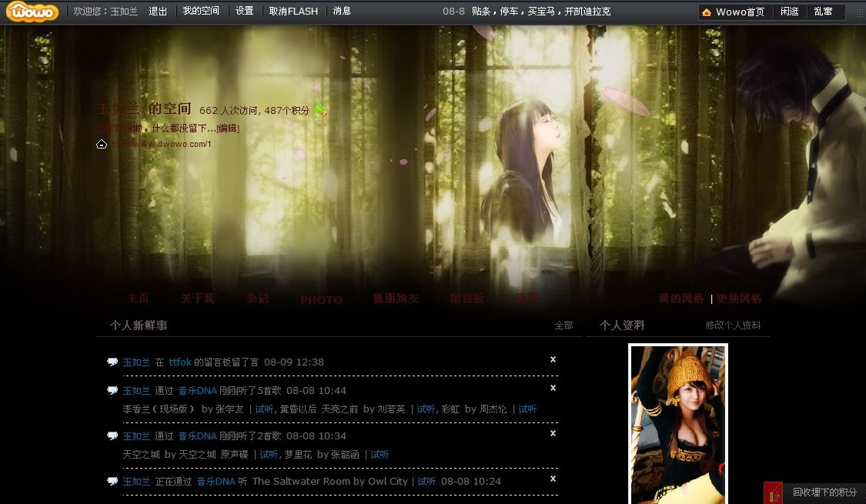Click 回收埋下的积分 button
The width and height of the screenshot is (866, 504).
(824, 492)
